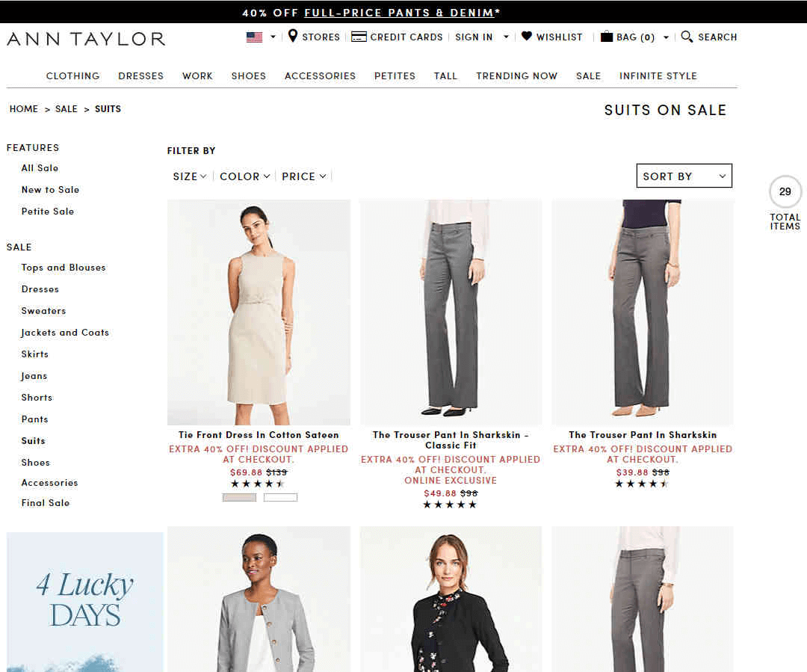Choose the white swatch for Tie Front Dress
807x672 pixels.
point(280,497)
